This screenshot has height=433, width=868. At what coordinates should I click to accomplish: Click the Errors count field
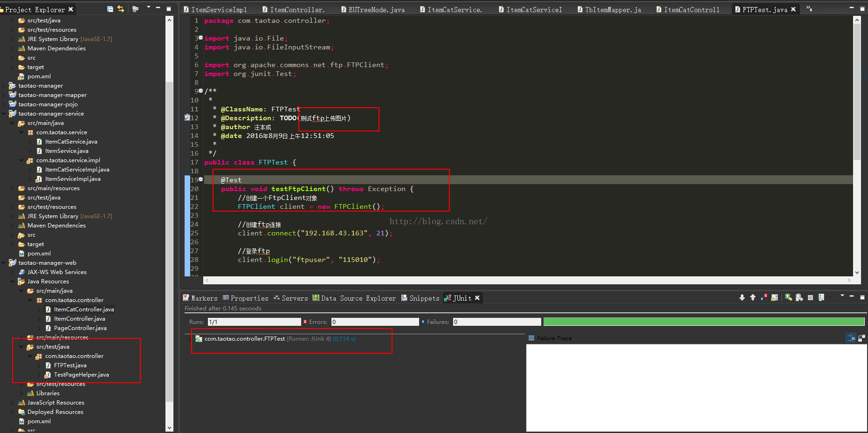[375, 322]
